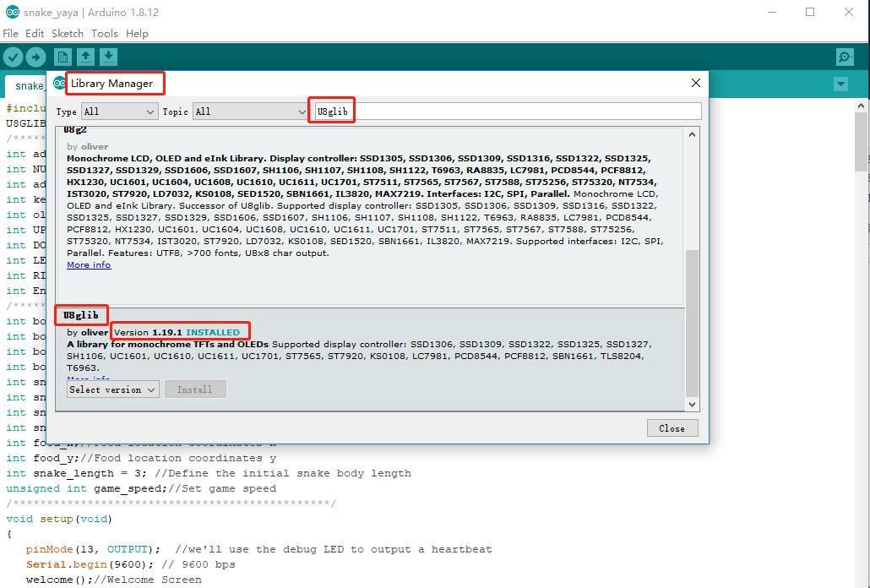
Task: Click the library search field containing U8glib
Action: (508, 112)
